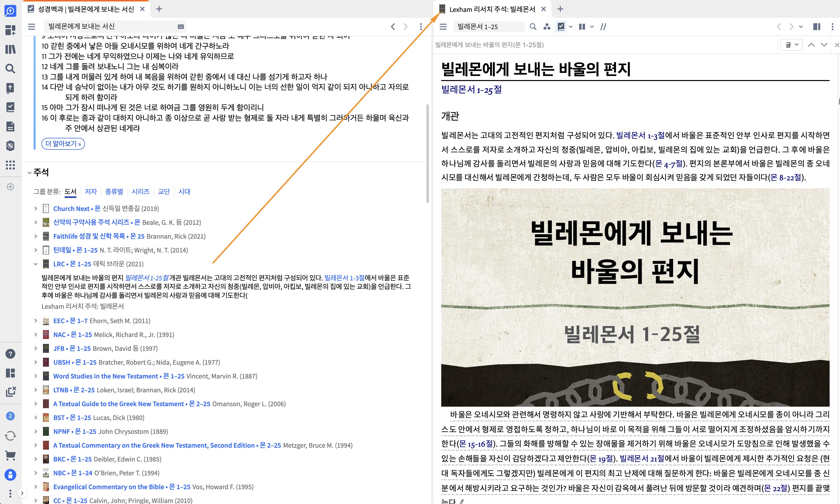This screenshot has height=504, width=840.
Task: Open the Library bookshelf icon
Action: pyautogui.click(x=11, y=49)
